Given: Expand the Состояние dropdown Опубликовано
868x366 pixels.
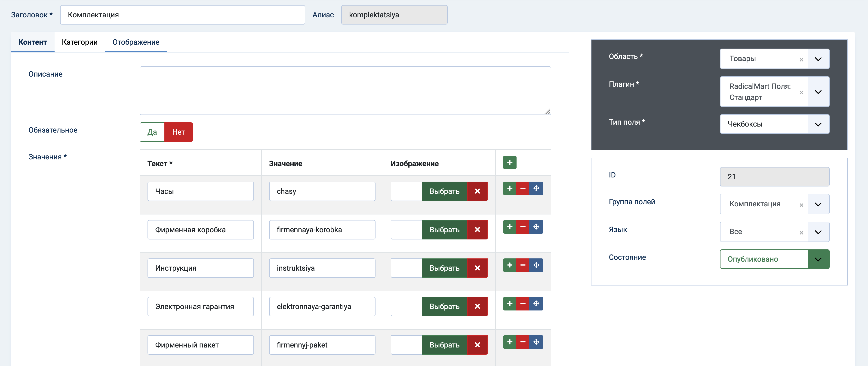Looking at the screenshot, I should [x=818, y=259].
